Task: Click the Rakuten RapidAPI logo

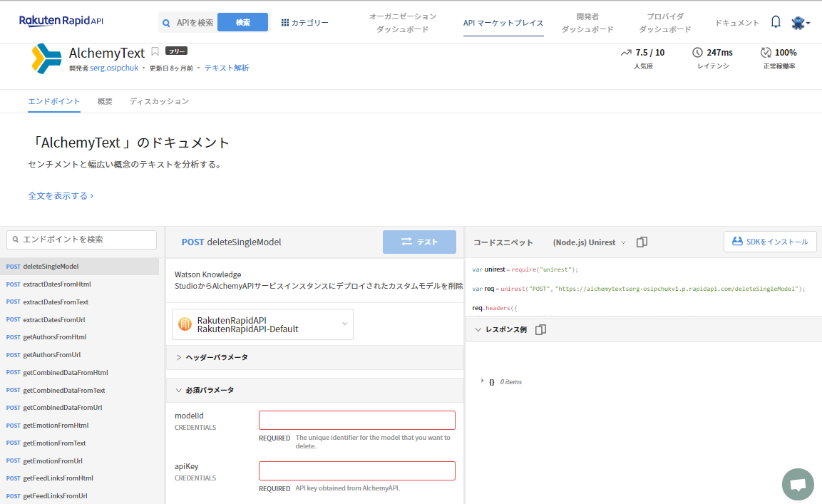Action: tap(61, 21)
